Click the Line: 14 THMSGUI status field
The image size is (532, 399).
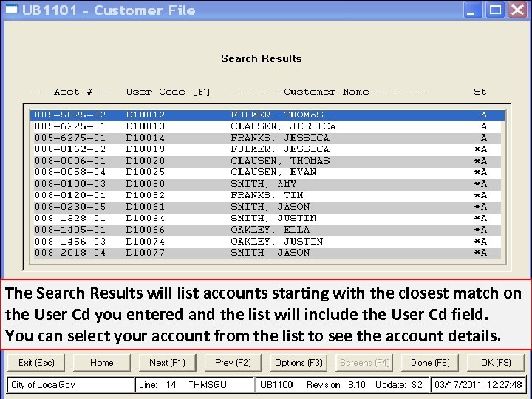195,385
